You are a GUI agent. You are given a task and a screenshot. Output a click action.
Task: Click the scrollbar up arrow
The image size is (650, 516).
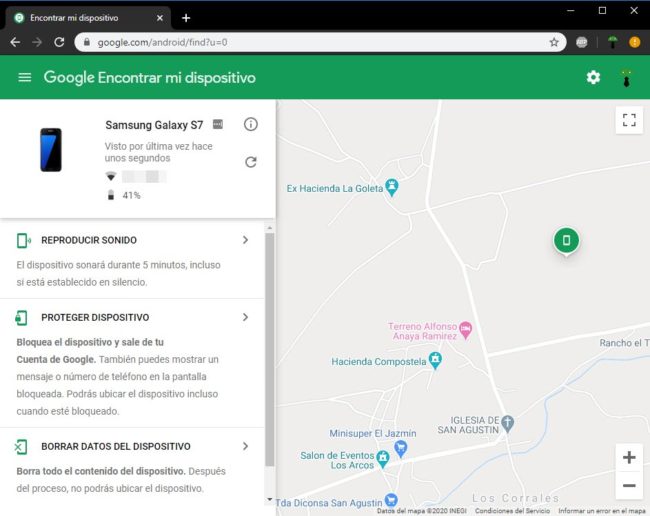(269, 228)
